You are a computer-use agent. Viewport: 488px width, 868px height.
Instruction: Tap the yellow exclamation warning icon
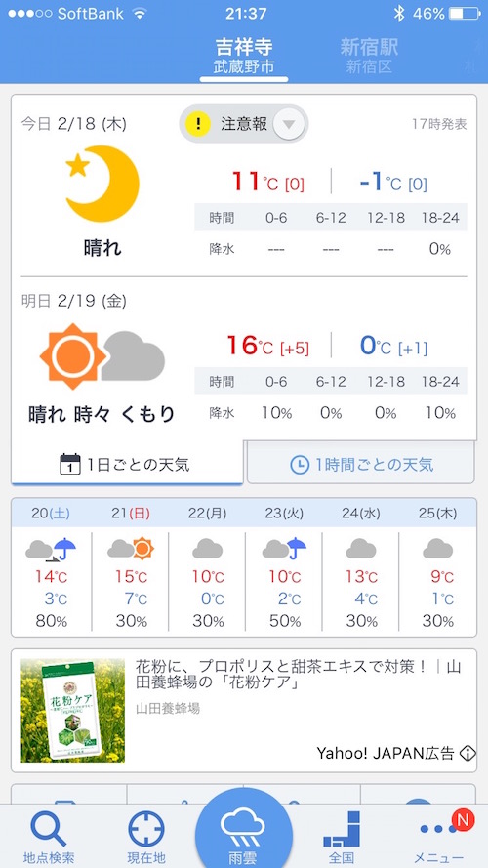pos(198,124)
